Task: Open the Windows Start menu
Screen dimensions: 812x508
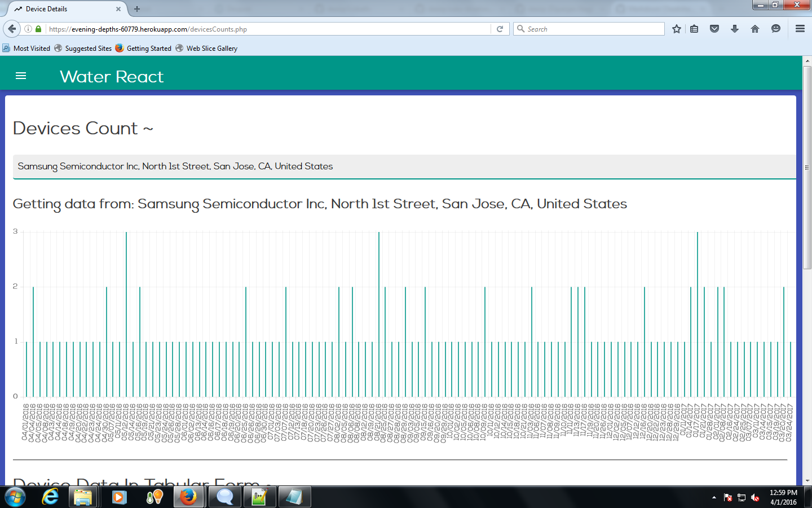Action: [15, 497]
